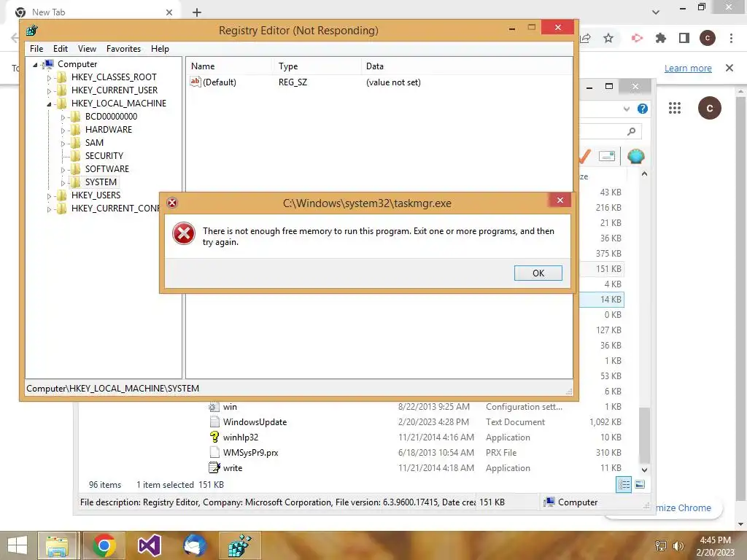Viewport: 747px width, 560px height.
Task: Select the SECURITY key folder
Action: 104,156
